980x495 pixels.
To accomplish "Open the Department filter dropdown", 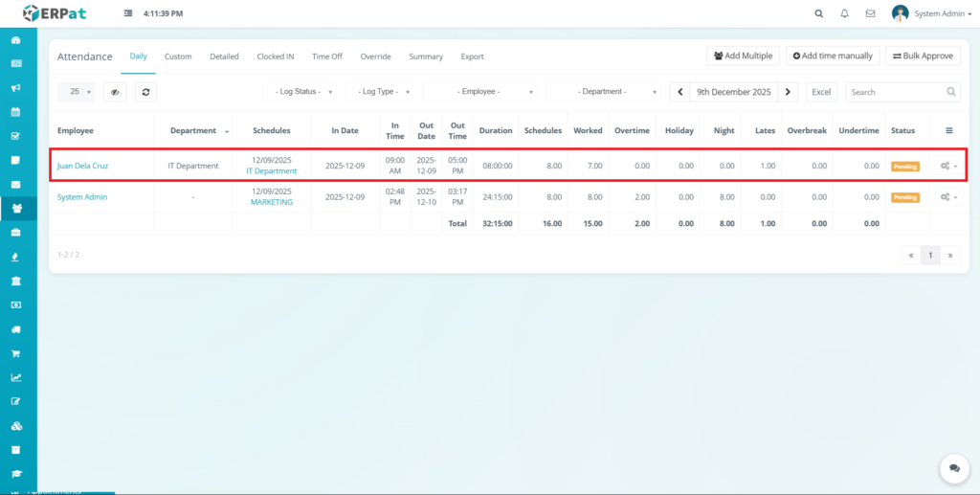I will tap(604, 92).
